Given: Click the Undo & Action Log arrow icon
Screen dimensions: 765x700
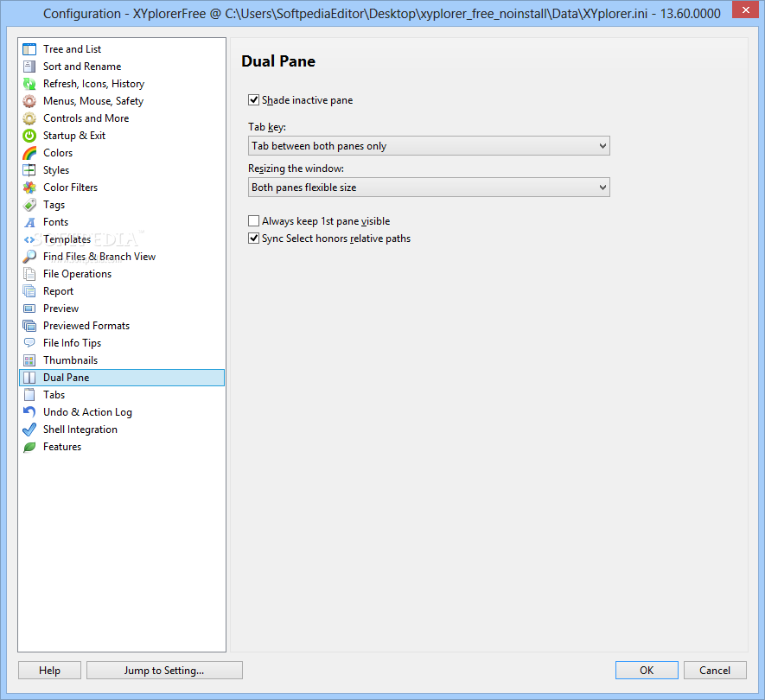Looking at the screenshot, I should coord(29,412).
